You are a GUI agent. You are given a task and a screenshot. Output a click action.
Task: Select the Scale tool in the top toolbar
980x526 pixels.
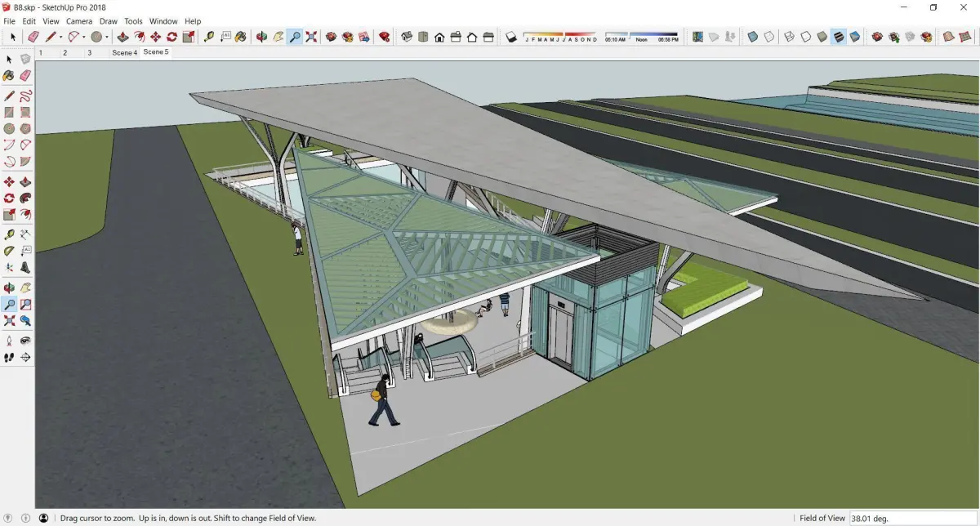(x=189, y=37)
